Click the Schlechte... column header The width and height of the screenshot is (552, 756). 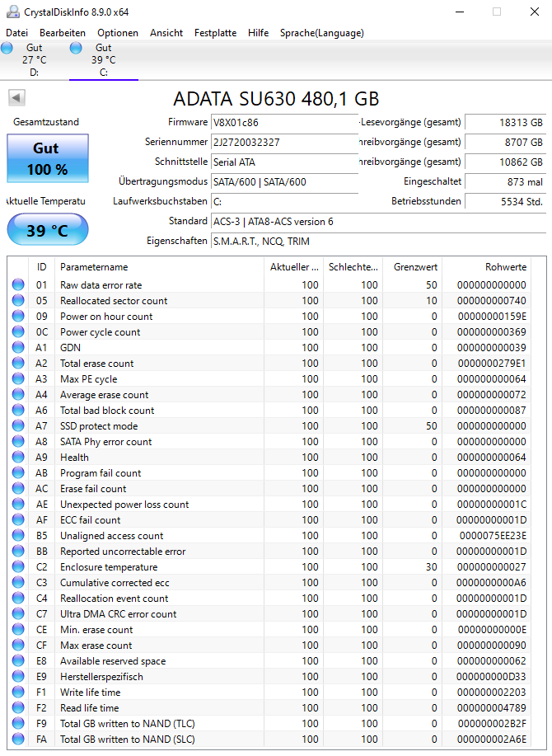[353, 266]
